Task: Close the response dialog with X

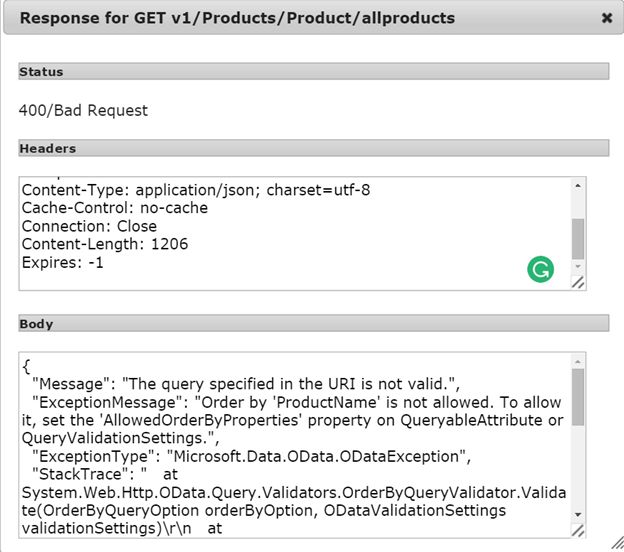Action: 606,18
